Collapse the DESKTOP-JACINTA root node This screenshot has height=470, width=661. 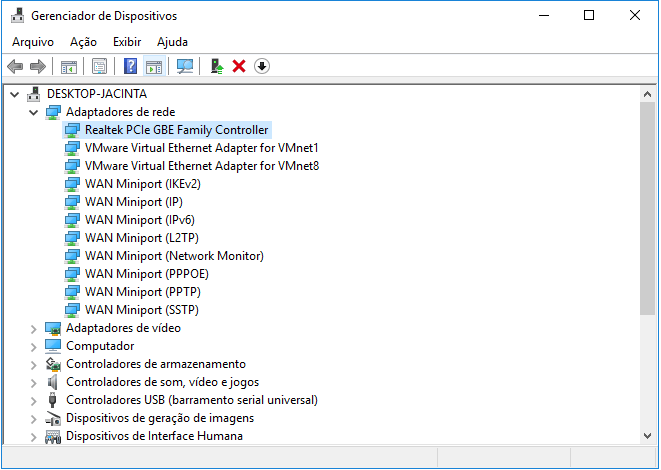pyautogui.click(x=14, y=94)
